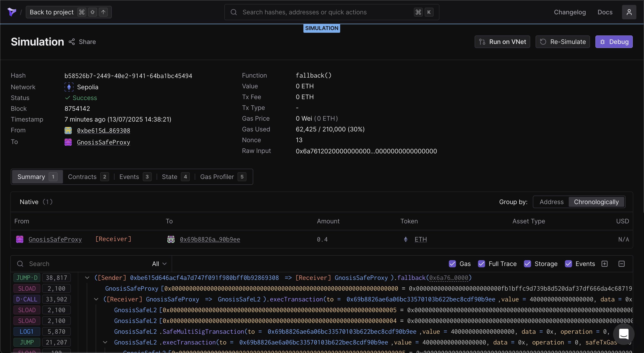This screenshot has height=353, width=644.
Task: Click the ETH token diamond icon
Action: click(x=406, y=239)
